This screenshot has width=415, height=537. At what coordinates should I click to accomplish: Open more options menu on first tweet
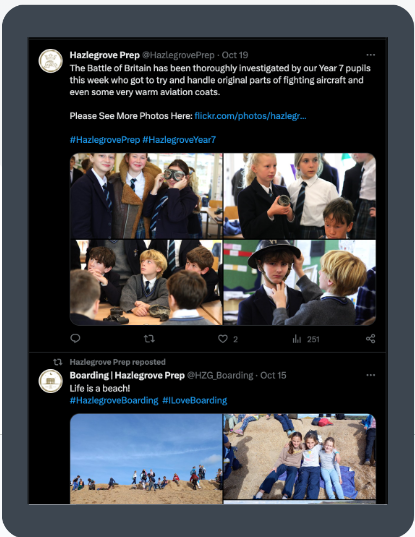[x=370, y=55]
